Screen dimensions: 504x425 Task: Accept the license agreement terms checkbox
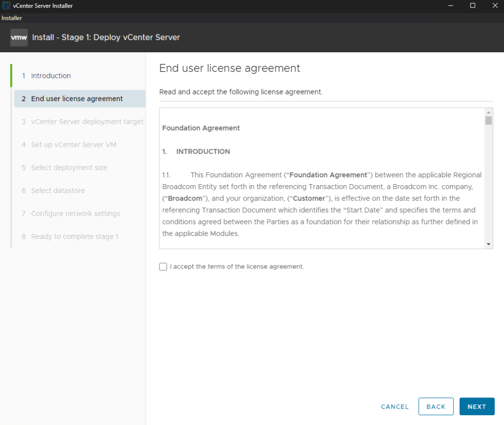tap(163, 266)
